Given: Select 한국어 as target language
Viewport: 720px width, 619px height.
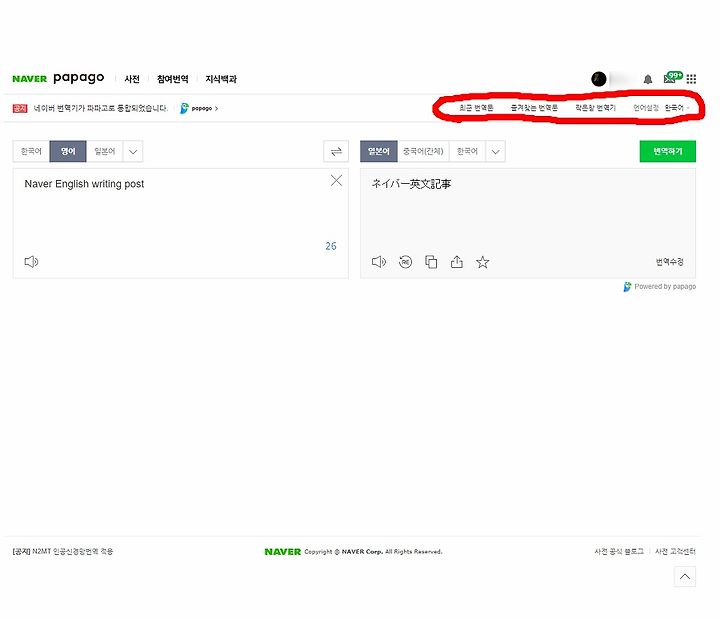Looking at the screenshot, I should (467, 151).
